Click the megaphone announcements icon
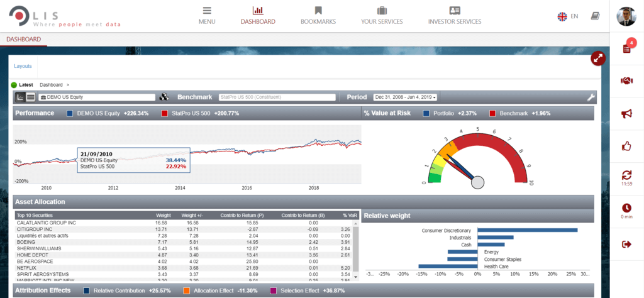Viewport: 644px width, 298px height. click(627, 114)
